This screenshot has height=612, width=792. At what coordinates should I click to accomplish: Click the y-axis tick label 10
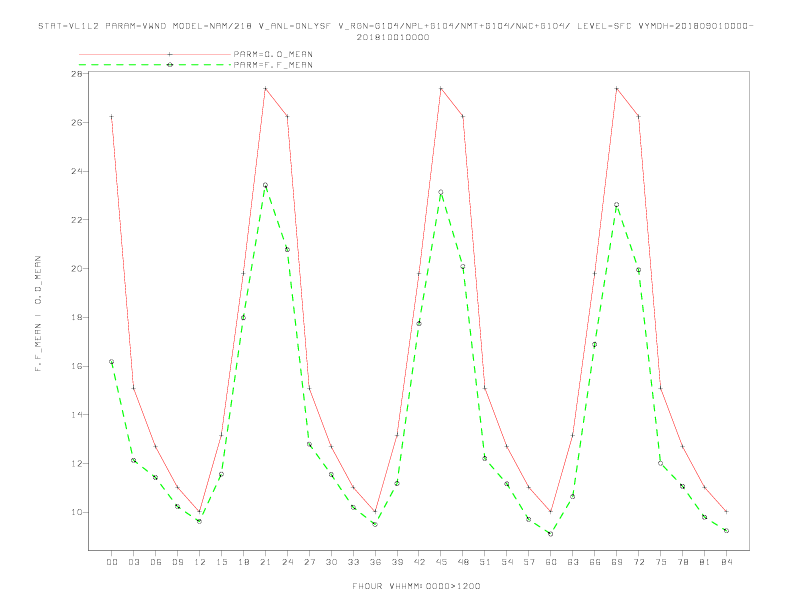coord(77,513)
